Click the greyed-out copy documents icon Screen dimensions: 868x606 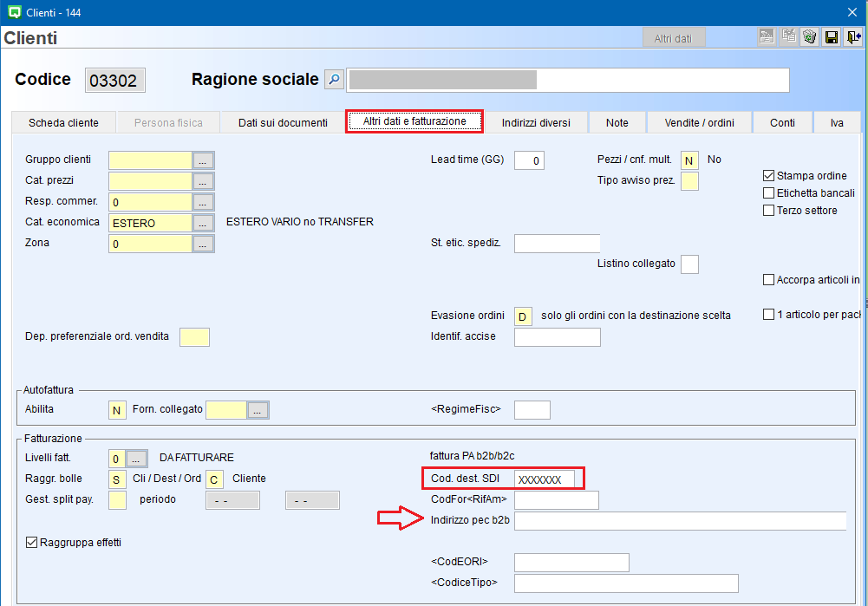(788, 37)
